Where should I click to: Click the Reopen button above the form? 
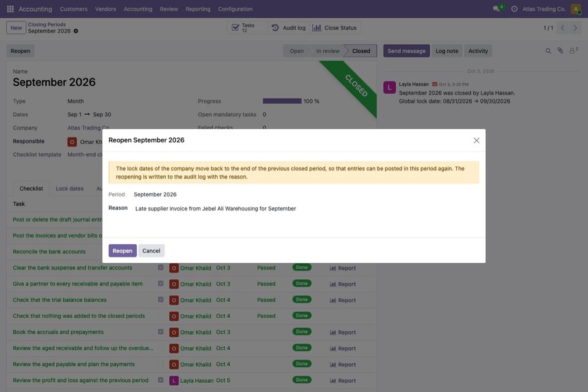coord(20,51)
